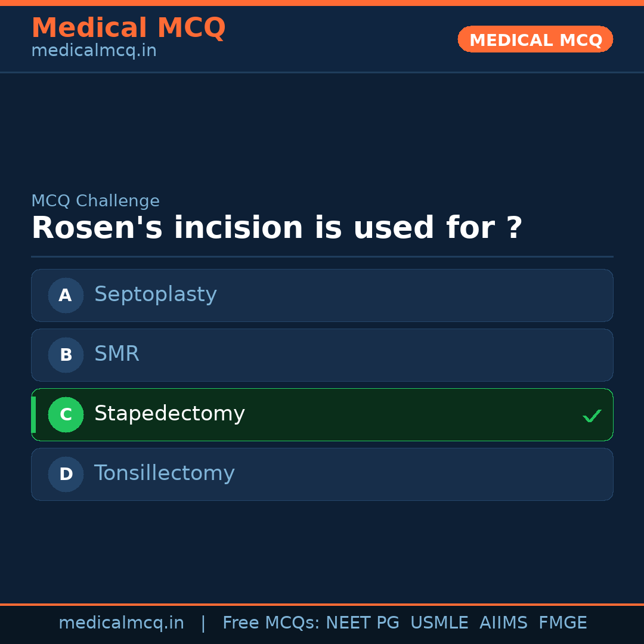Click the AIIMS footer item
The image size is (644, 644).
point(503,623)
